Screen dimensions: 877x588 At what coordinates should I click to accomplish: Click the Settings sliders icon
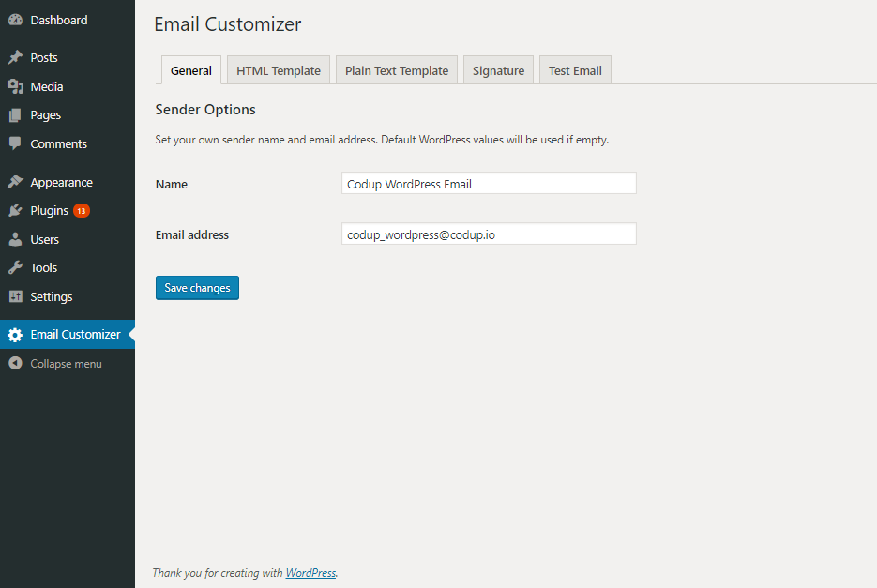click(x=15, y=296)
